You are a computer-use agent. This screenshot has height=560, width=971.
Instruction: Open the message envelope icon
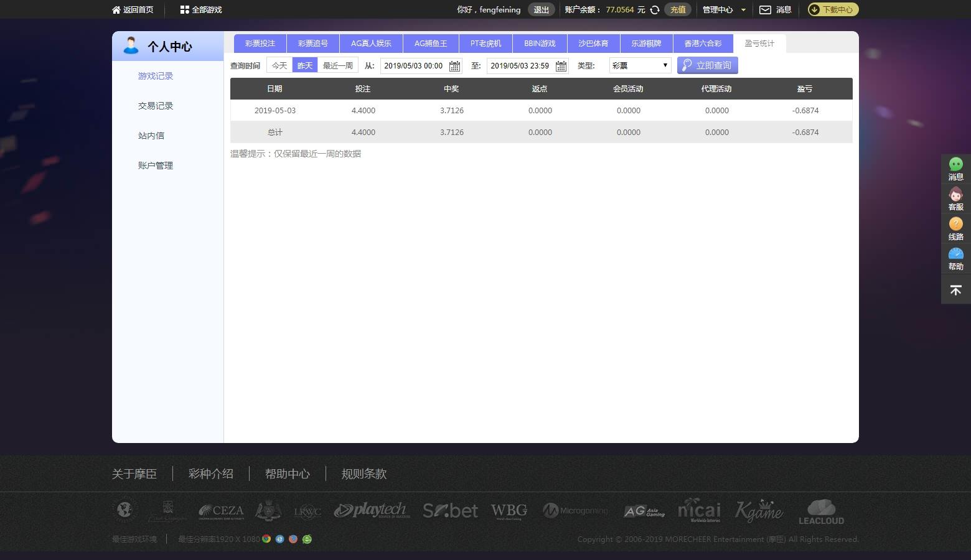765,10
